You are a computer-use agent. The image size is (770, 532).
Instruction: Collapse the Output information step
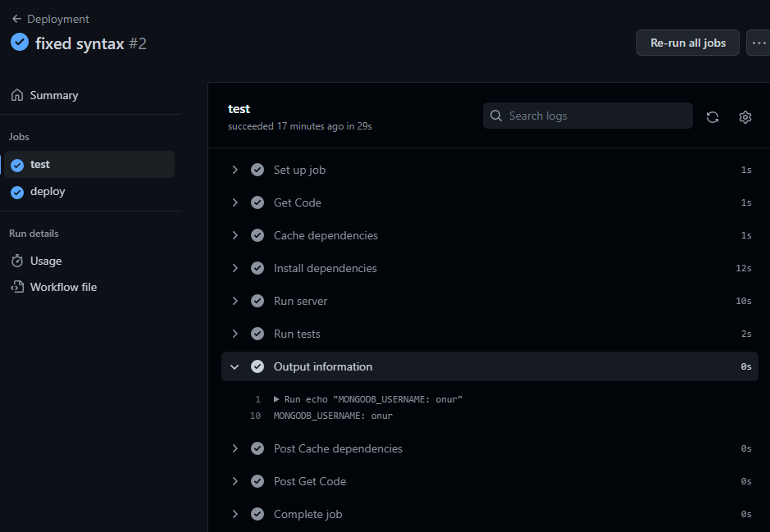coord(235,366)
